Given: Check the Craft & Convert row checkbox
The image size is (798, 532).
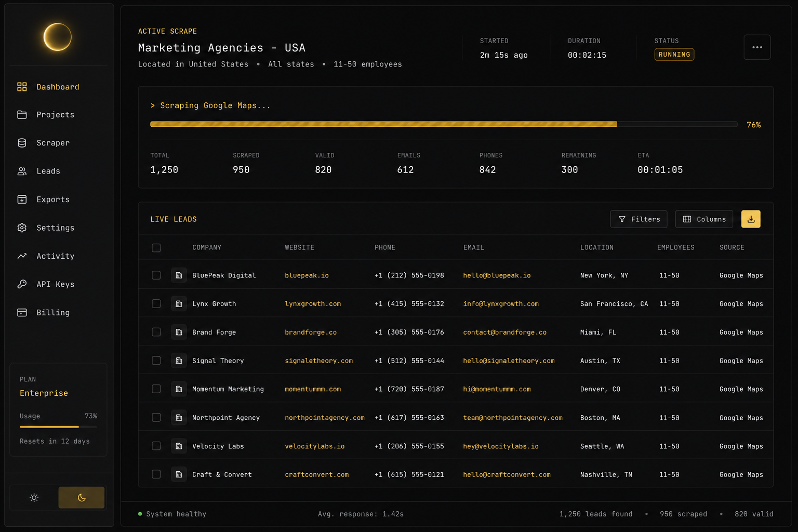Looking at the screenshot, I should click(x=156, y=474).
